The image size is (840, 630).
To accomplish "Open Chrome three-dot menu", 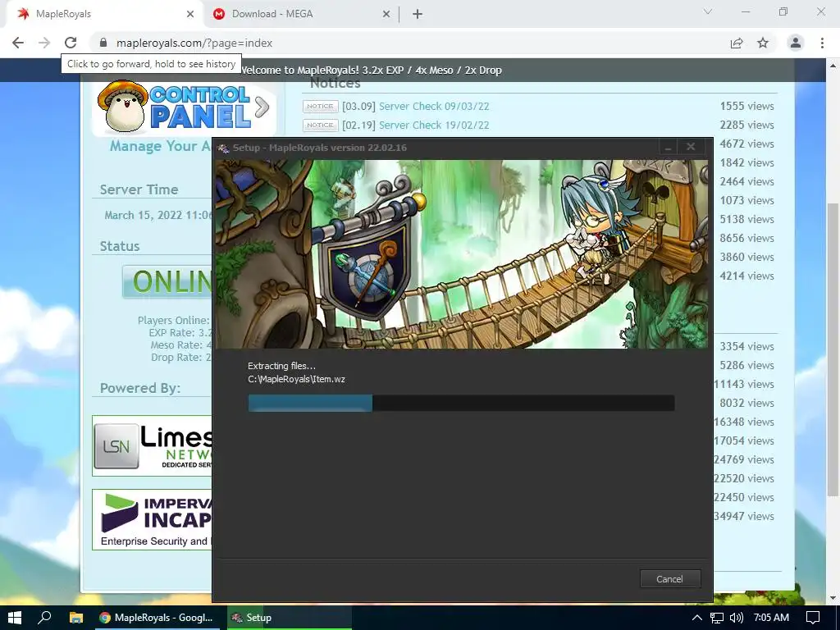I will pyautogui.click(x=822, y=43).
